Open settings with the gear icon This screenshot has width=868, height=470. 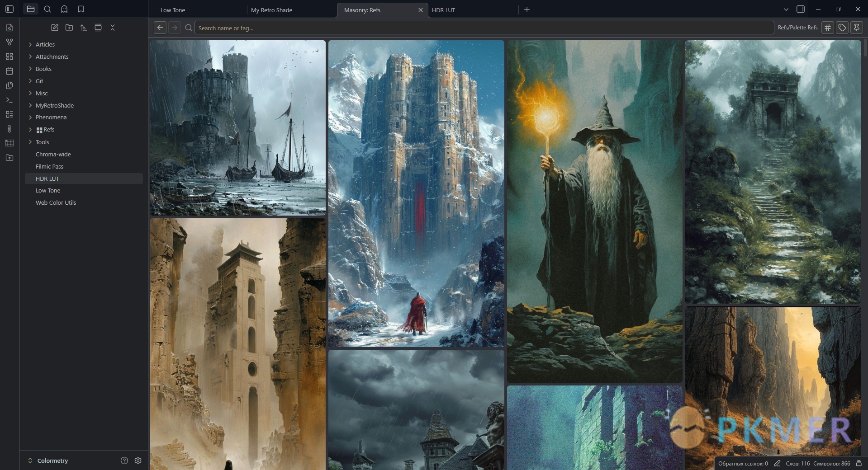pos(138,461)
